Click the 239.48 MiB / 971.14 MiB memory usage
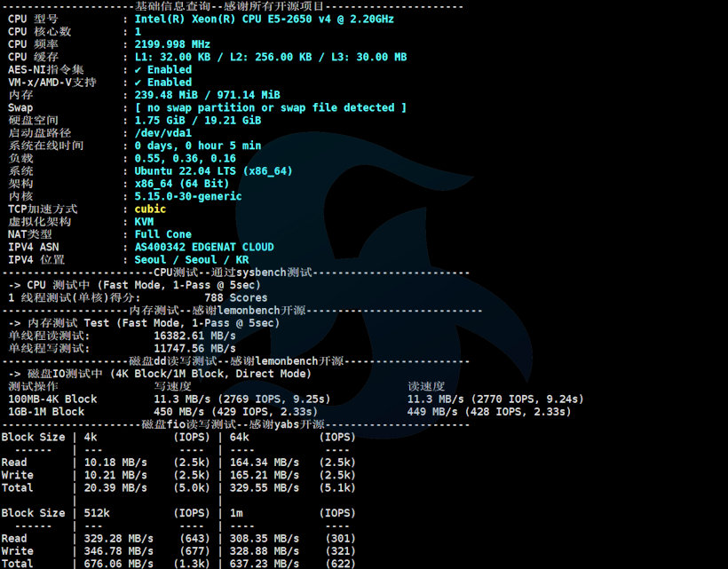728x569 pixels. [x=207, y=95]
